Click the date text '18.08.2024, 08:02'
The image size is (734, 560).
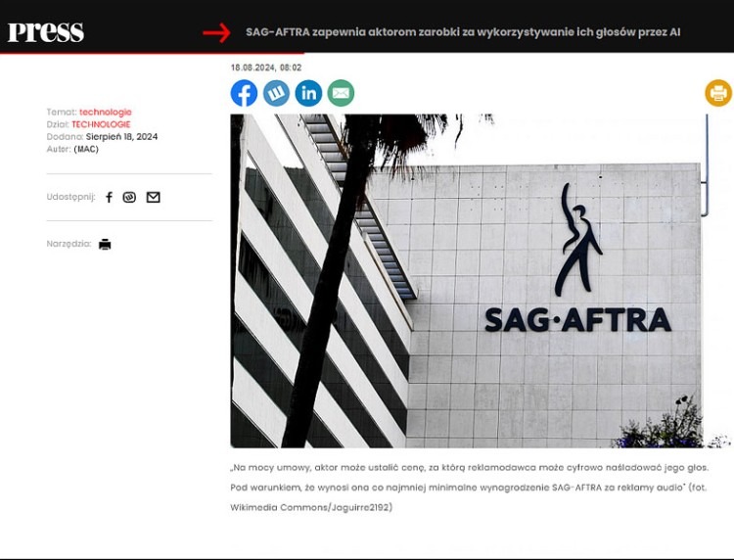[266, 68]
